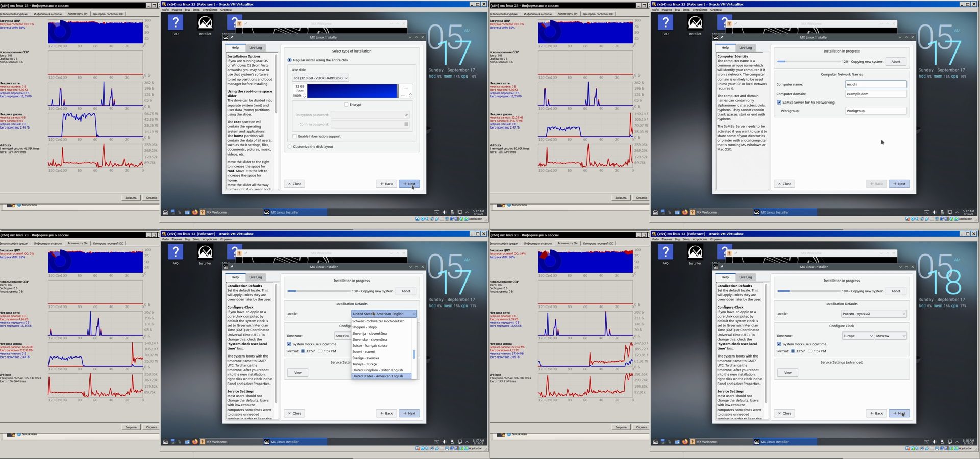Image resolution: width=980 pixels, height=459 pixels.
Task: Open the MX start menu in the 13% progress VM
Action: 165,442
